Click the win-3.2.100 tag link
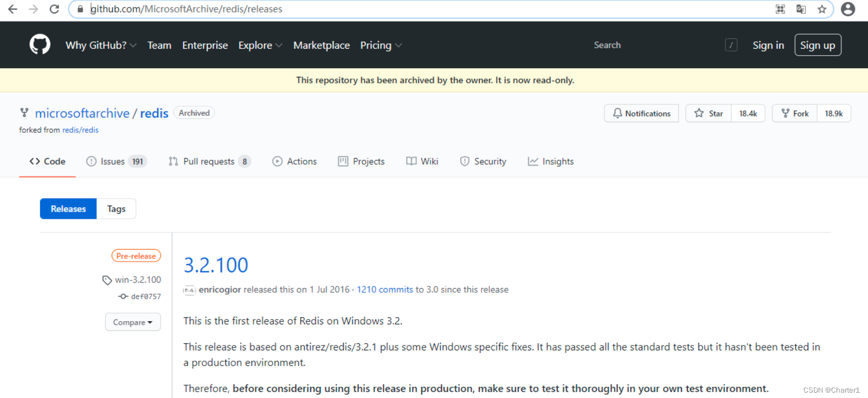The image size is (868, 398). tap(138, 280)
